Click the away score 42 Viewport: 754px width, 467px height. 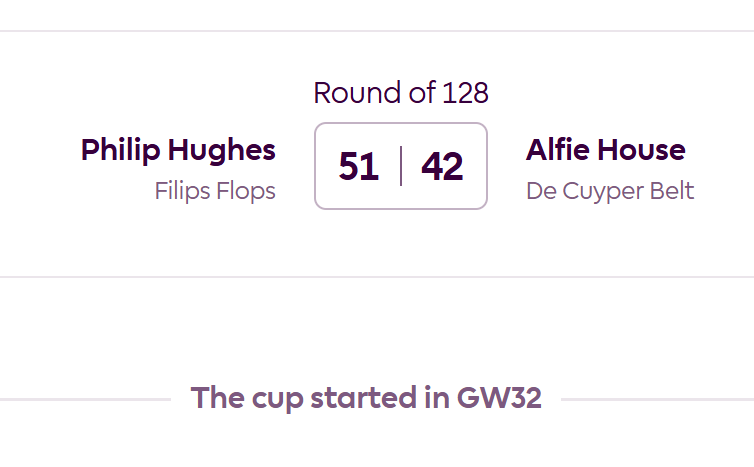click(x=442, y=167)
